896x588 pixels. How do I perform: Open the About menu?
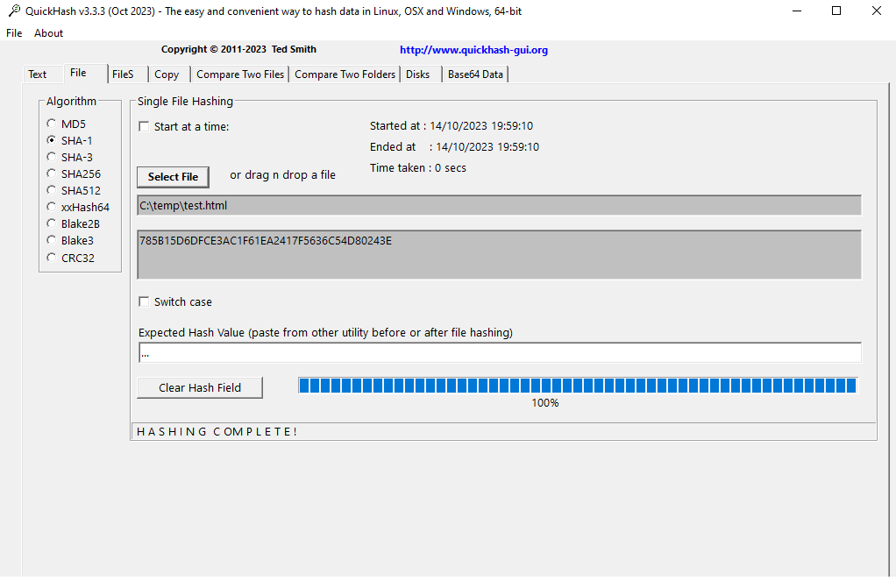pyautogui.click(x=49, y=33)
